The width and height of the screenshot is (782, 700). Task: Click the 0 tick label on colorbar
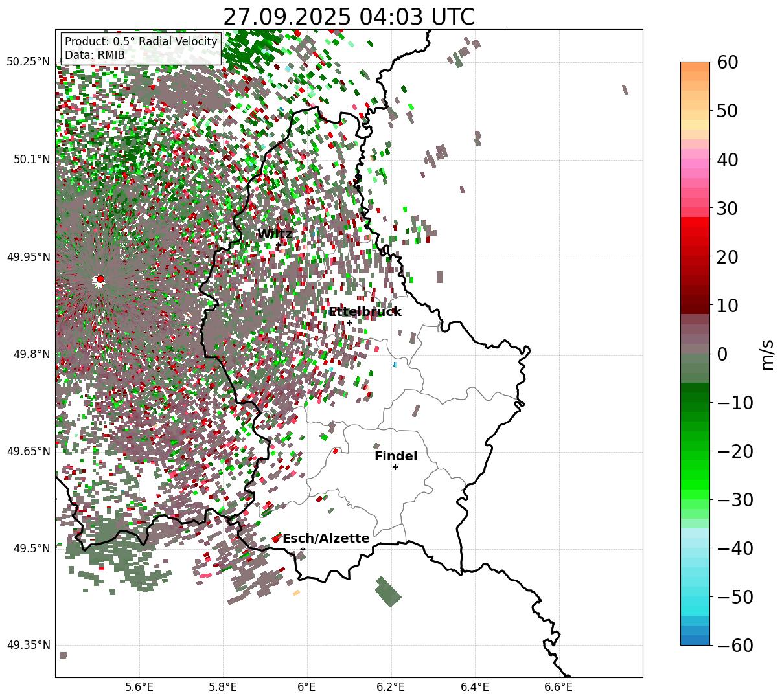click(x=722, y=354)
